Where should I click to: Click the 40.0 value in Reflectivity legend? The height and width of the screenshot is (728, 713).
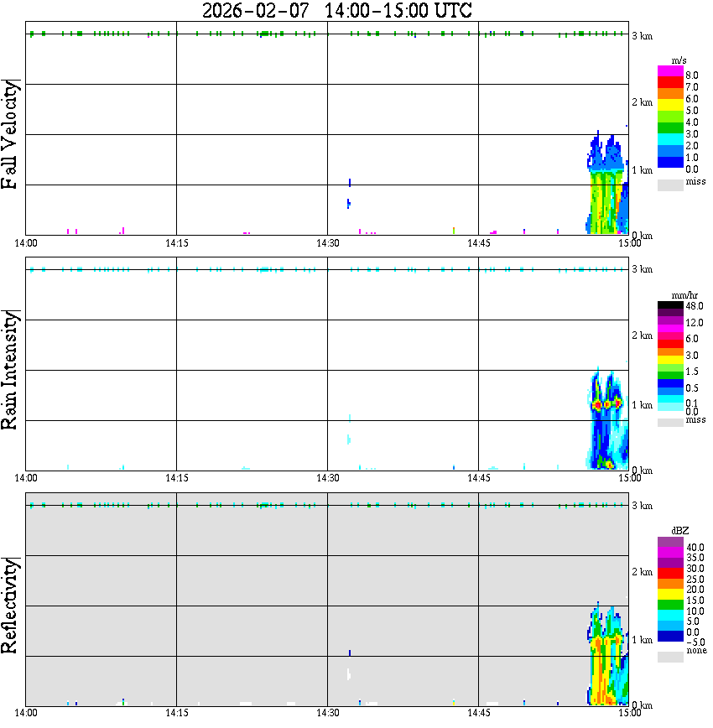tap(695, 548)
